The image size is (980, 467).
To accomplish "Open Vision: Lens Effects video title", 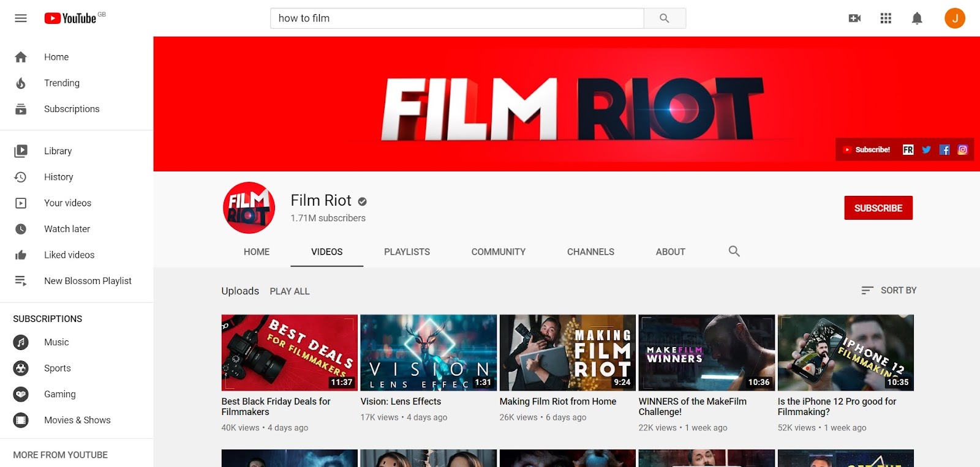I will (401, 402).
